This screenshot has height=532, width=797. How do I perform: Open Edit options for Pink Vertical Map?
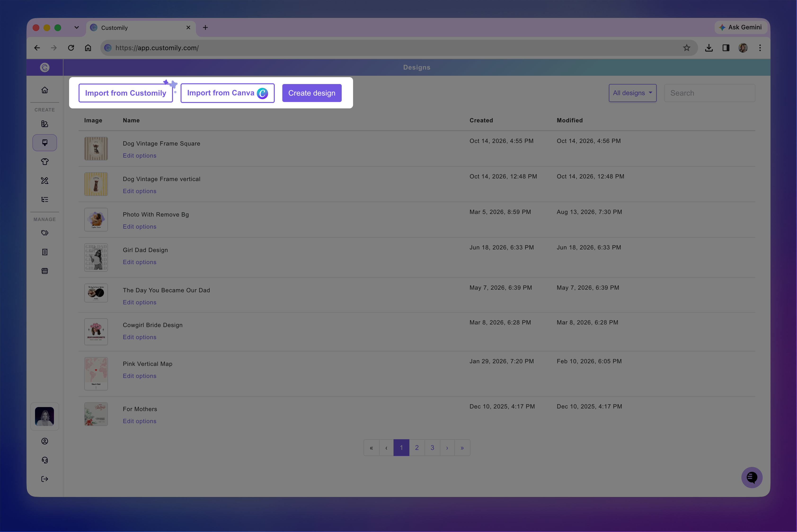tap(139, 376)
